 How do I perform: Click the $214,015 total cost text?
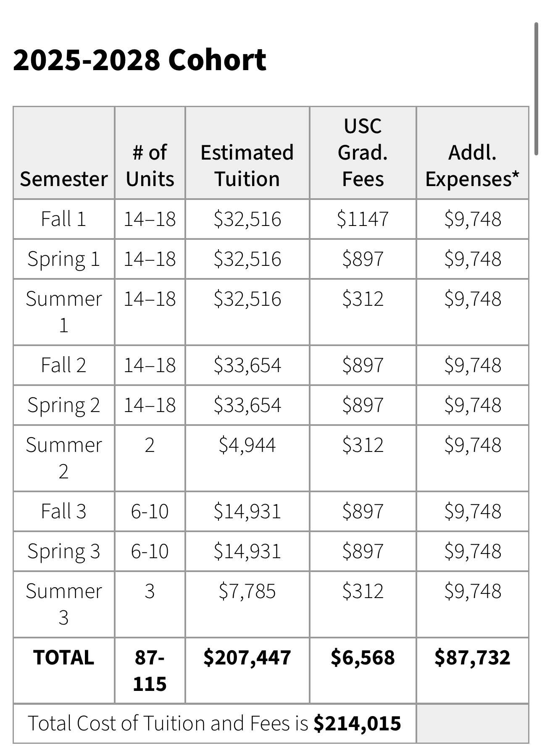point(357,723)
